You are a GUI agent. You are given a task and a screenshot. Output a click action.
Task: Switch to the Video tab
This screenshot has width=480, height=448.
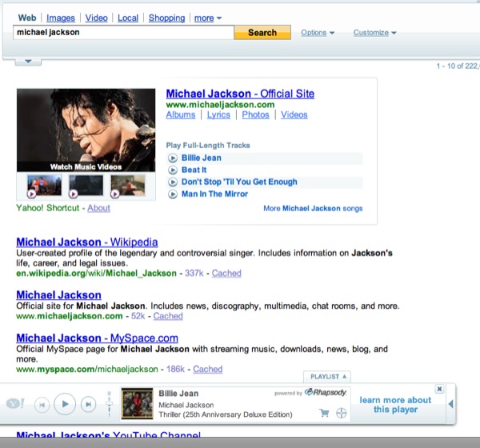[97, 18]
